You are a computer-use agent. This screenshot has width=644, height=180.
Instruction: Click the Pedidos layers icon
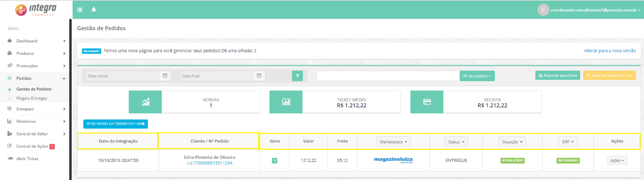(x=9, y=78)
